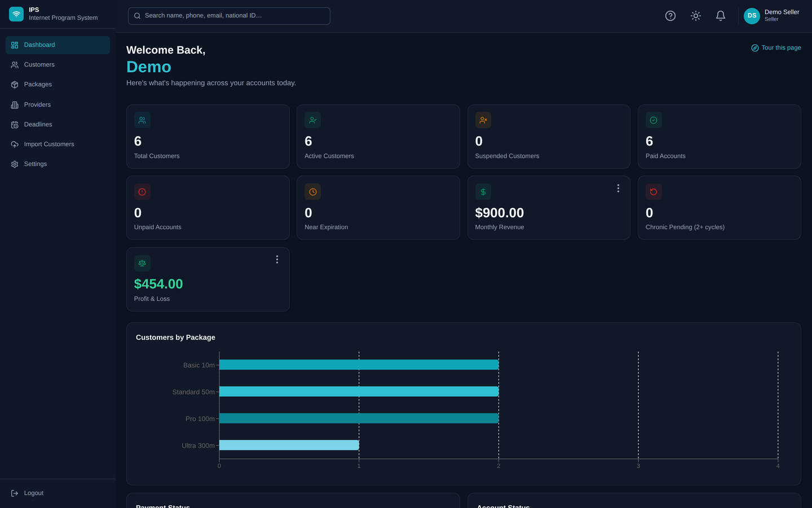Click the Suspended Customers card icon
This screenshot has height=508, width=812.
(483, 120)
